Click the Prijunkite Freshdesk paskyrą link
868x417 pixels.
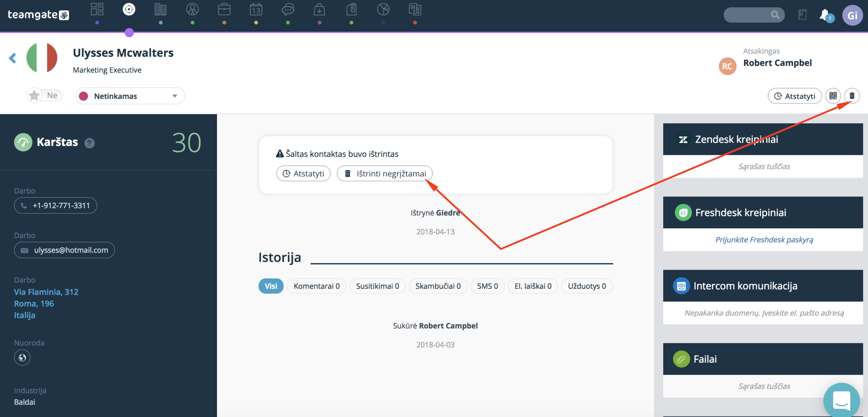tap(764, 239)
